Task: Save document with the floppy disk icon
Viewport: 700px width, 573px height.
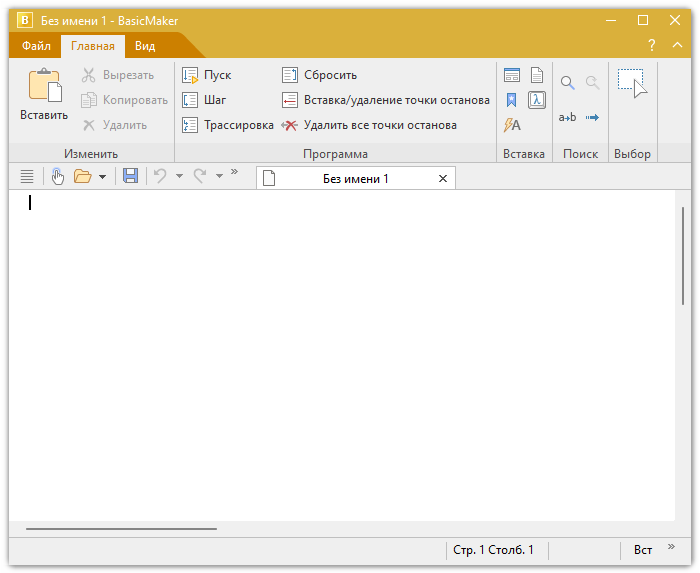Action: (x=130, y=176)
